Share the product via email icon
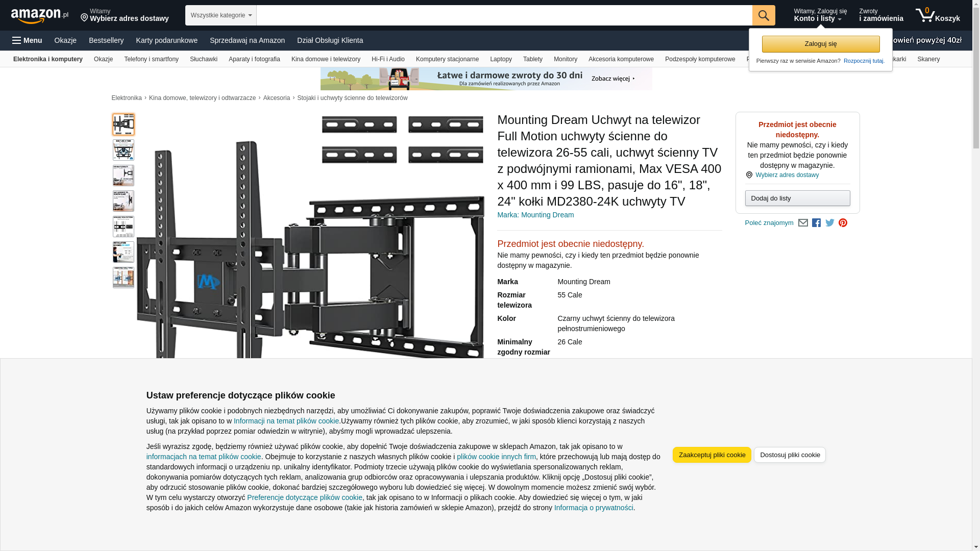 (x=803, y=223)
